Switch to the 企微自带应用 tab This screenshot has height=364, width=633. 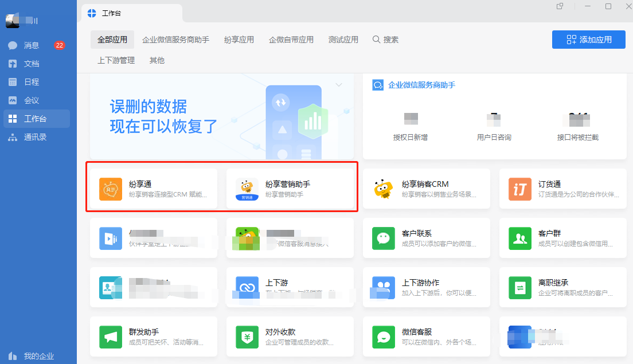click(x=291, y=40)
